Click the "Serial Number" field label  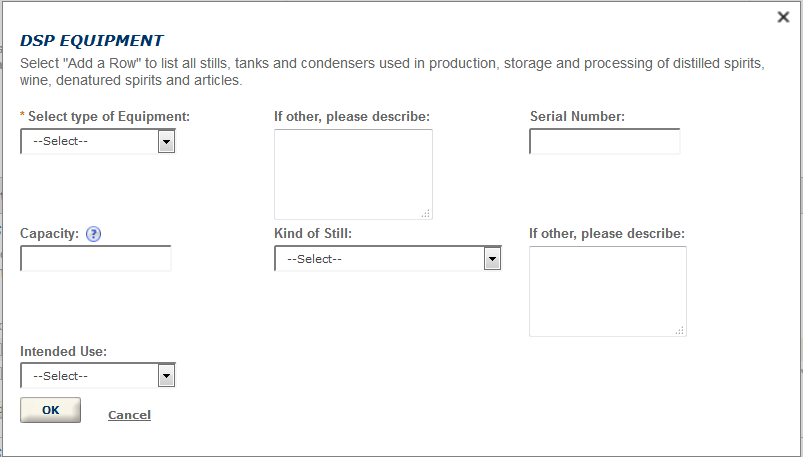click(577, 117)
